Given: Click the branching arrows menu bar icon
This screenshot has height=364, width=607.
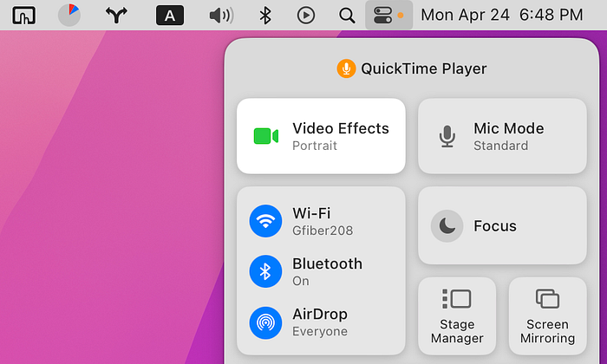Looking at the screenshot, I should (x=116, y=16).
